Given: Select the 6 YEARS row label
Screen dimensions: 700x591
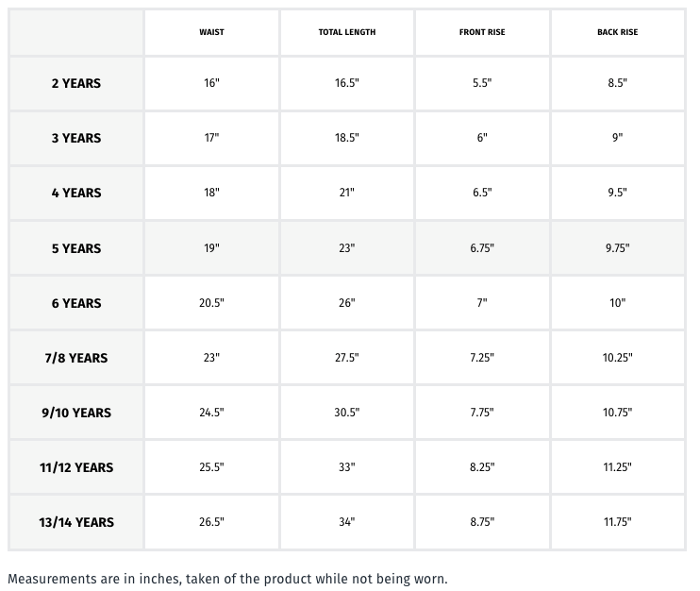Looking at the screenshot, I should coord(75,303).
